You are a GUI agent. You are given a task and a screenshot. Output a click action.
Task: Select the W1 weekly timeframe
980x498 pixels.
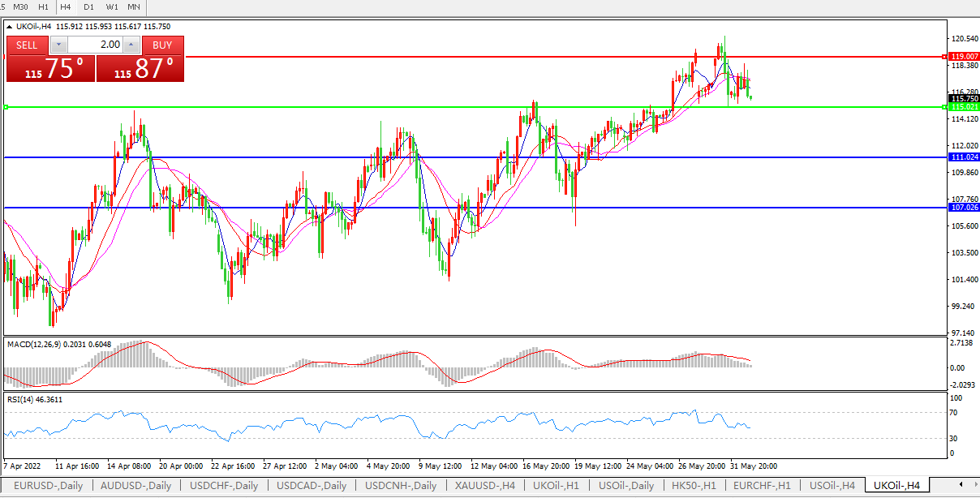point(112,6)
